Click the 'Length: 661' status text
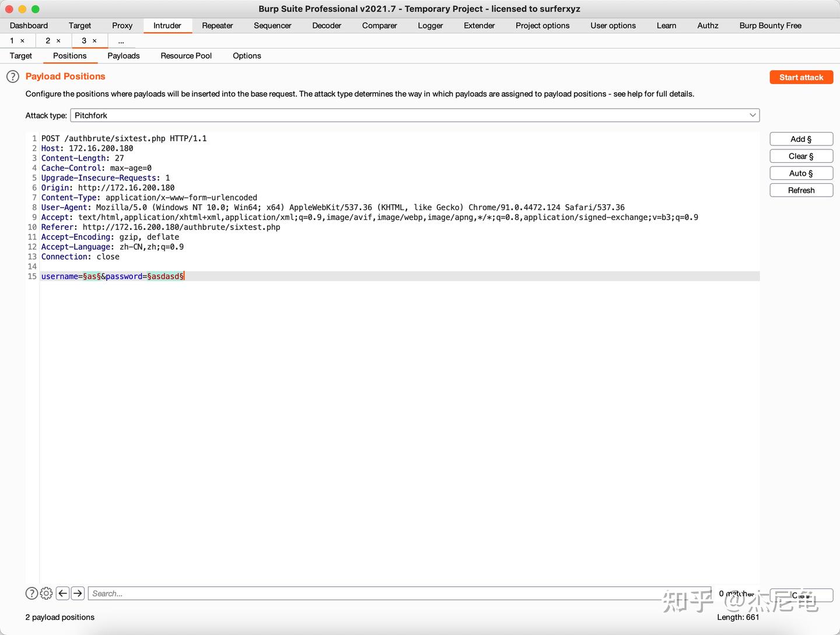Viewport: 840px width, 635px height. coord(738,617)
